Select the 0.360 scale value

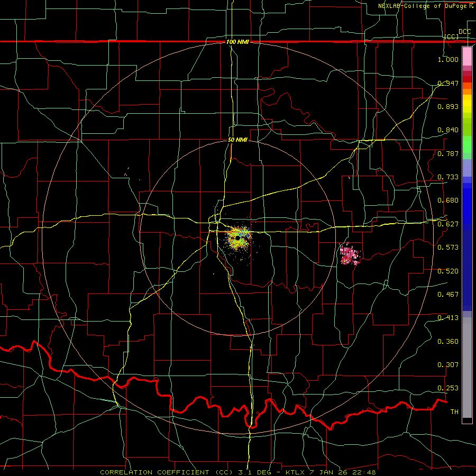(448, 342)
